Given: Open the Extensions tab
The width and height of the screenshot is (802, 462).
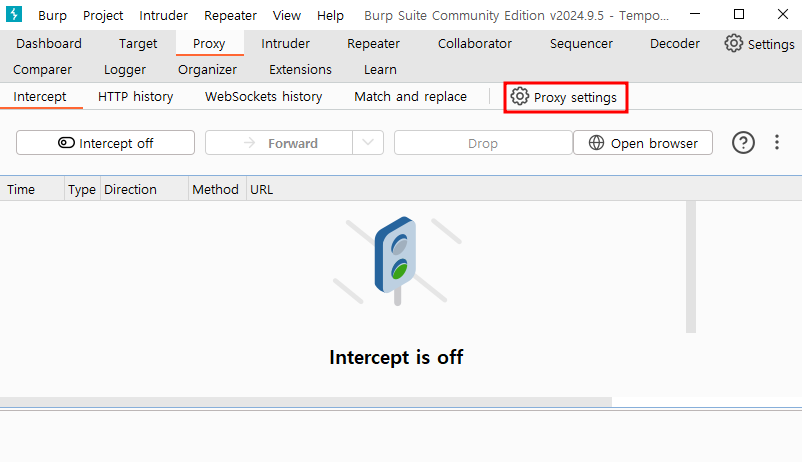Looking at the screenshot, I should click(x=300, y=69).
